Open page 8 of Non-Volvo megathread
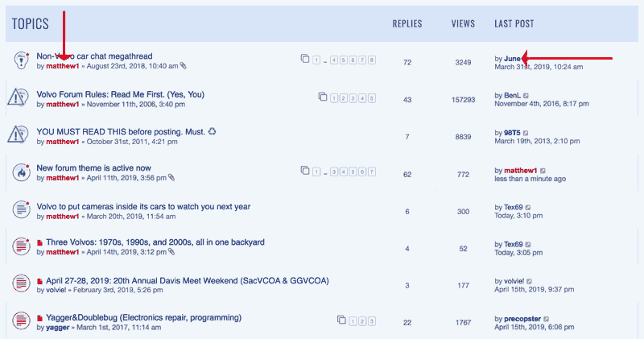 click(372, 60)
